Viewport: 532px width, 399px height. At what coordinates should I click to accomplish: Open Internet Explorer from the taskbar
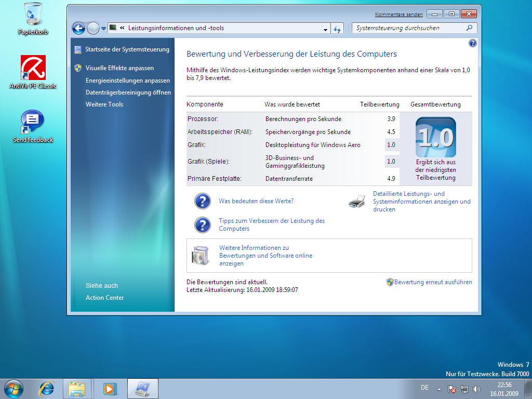(47, 388)
